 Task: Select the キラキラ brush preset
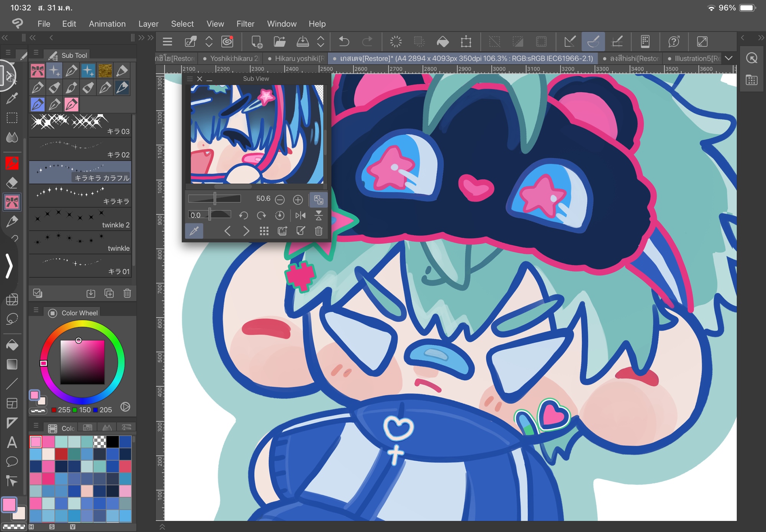tap(80, 196)
